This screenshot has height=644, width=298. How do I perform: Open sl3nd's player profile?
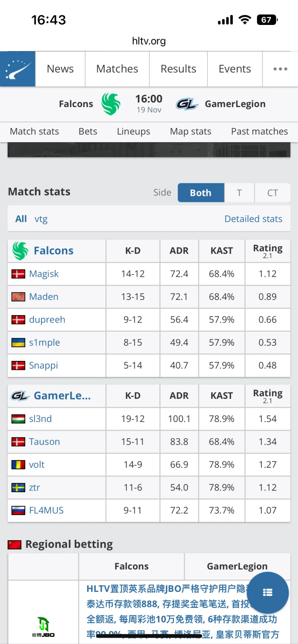40,419
